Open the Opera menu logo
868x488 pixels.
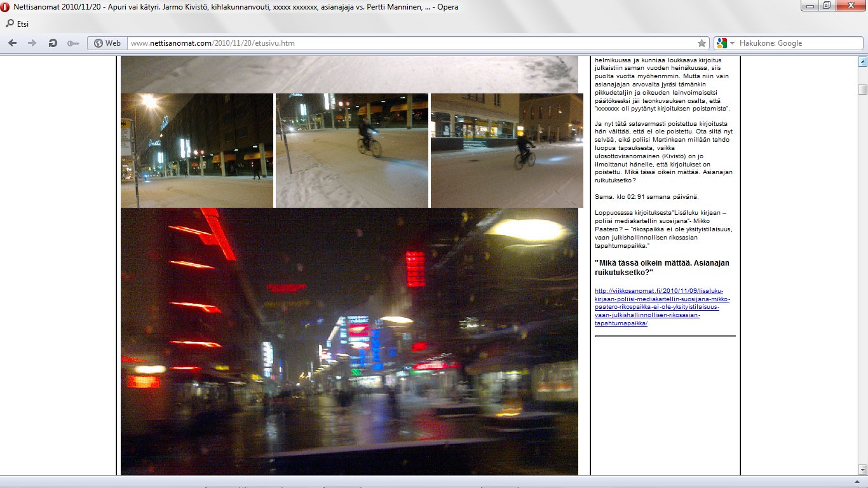[6, 7]
